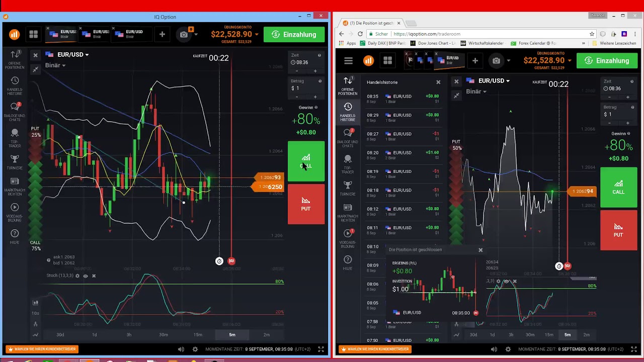Toggle Stoch indicator visibility eye icon

86,276
